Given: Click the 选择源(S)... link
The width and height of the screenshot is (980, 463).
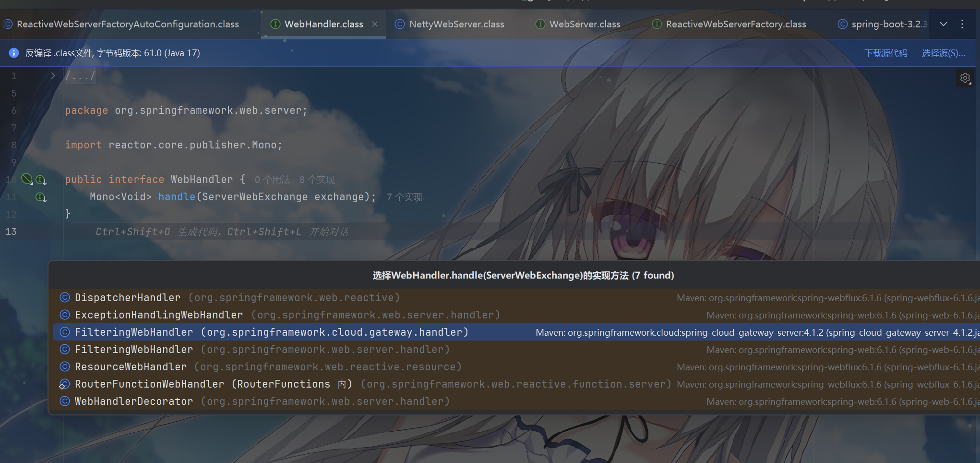Looking at the screenshot, I should pyautogui.click(x=943, y=53).
